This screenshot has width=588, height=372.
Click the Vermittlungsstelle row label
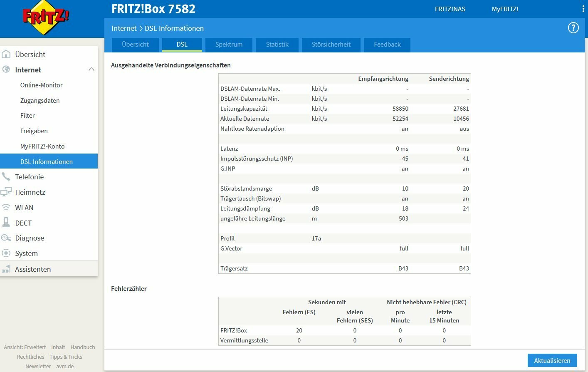click(x=244, y=340)
